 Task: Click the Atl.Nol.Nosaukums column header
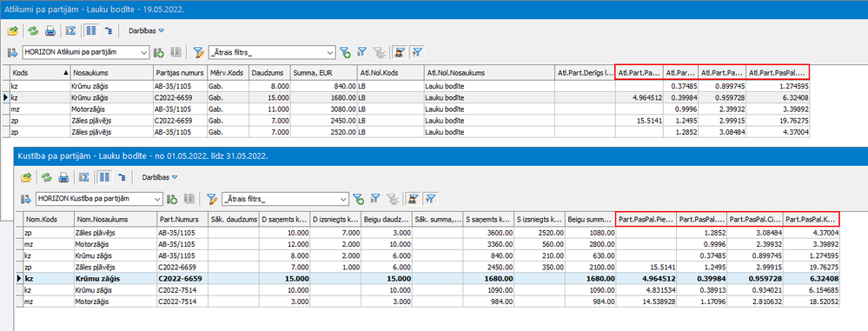click(489, 72)
